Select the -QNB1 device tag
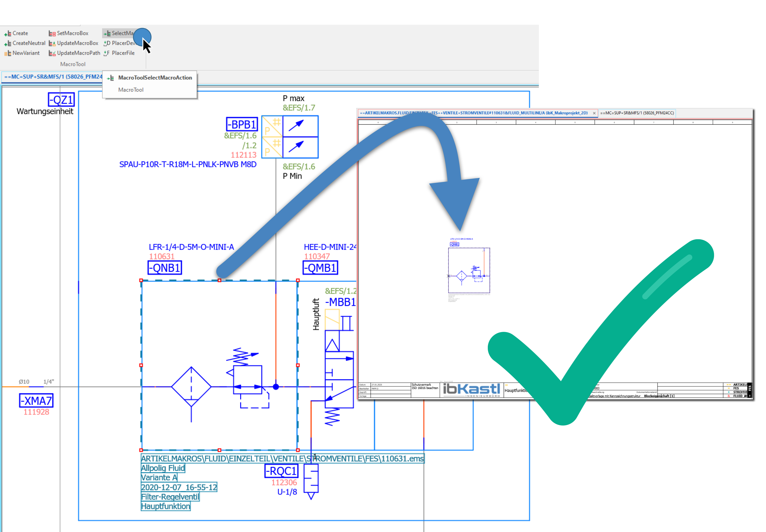The height and width of the screenshot is (532, 766). coord(165,268)
